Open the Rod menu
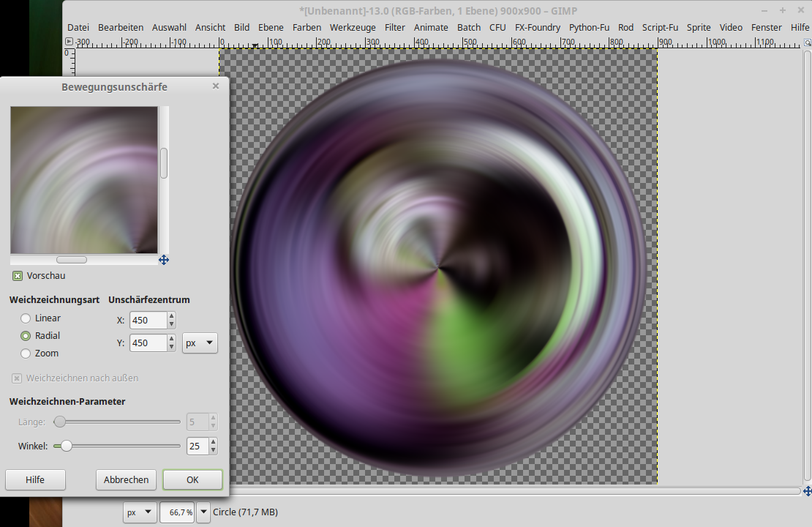Viewport: 812px width, 527px height. [625, 28]
